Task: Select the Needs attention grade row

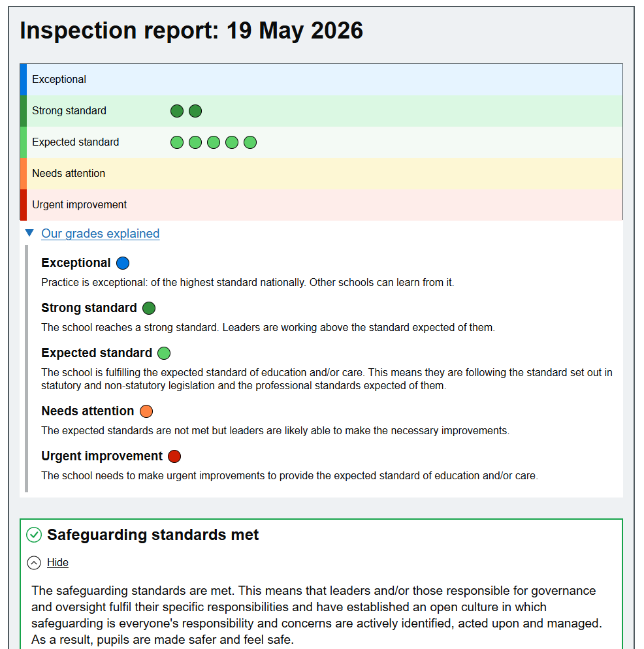Action: click(x=321, y=174)
